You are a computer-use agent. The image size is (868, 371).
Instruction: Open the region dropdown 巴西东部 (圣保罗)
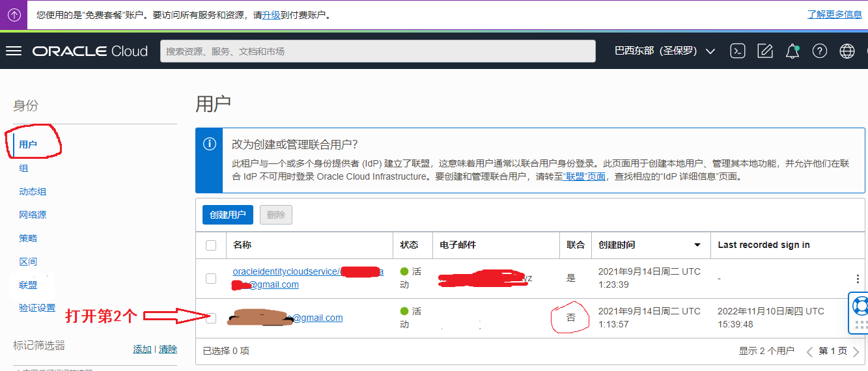665,51
